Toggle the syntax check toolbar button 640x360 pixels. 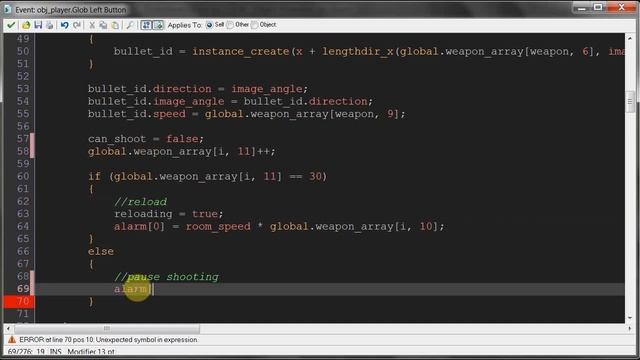tap(146, 25)
